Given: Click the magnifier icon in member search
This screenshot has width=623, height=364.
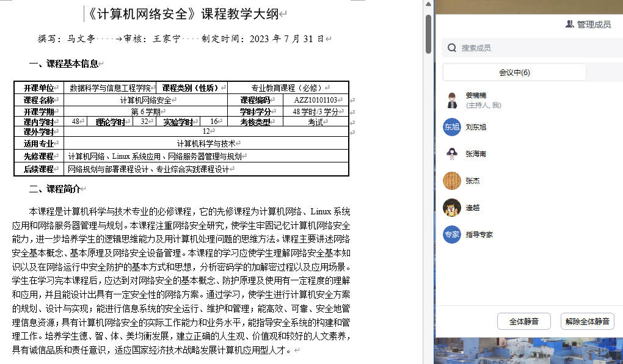Looking at the screenshot, I should click(x=452, y=48).
